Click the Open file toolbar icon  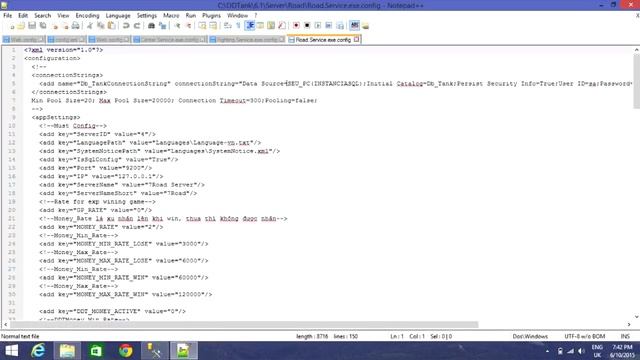click(x=21, y=26)
